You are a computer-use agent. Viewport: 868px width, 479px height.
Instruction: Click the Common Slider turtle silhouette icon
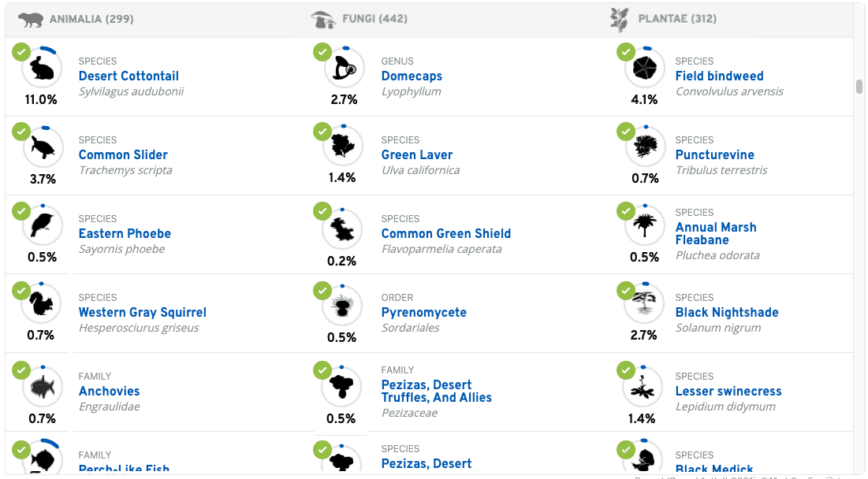click(42, 147)
